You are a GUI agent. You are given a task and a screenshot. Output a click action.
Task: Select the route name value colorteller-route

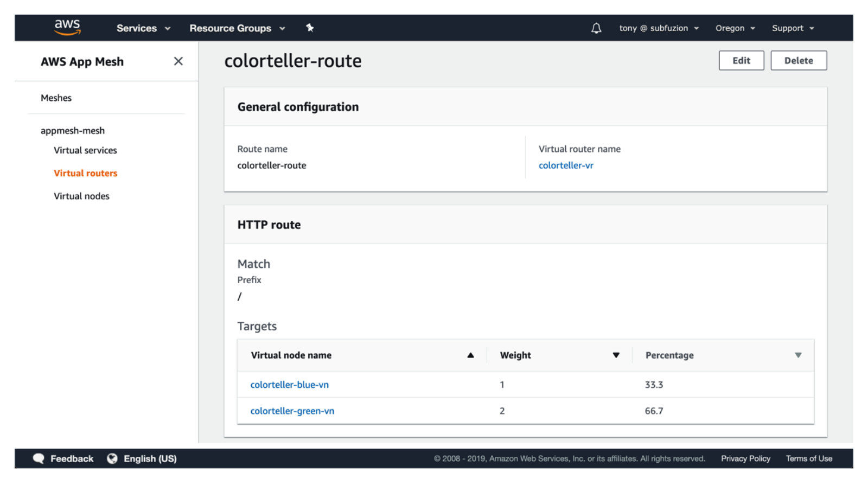(x=271, y=165)
